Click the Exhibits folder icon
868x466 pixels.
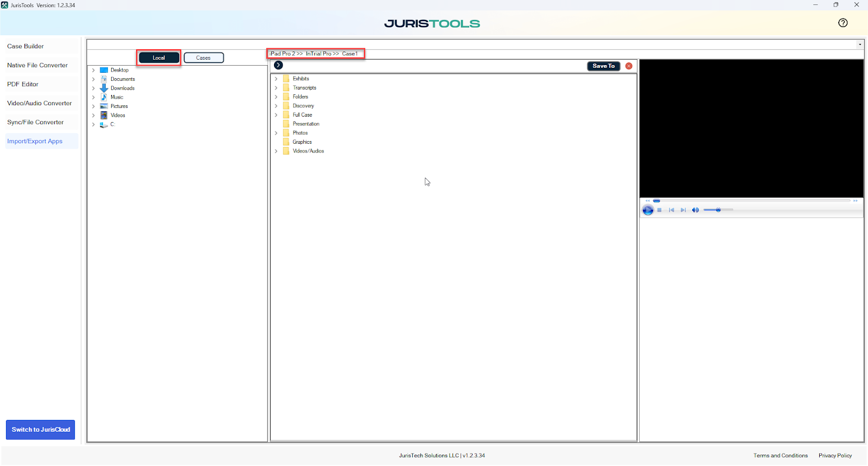(x=286, y=79)
